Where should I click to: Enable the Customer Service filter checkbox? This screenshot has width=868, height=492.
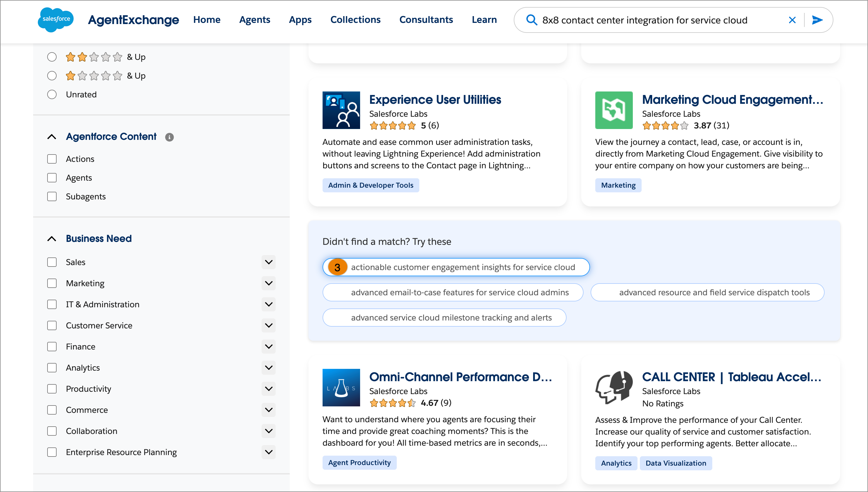pyautogui.click(x=52, y=325)
